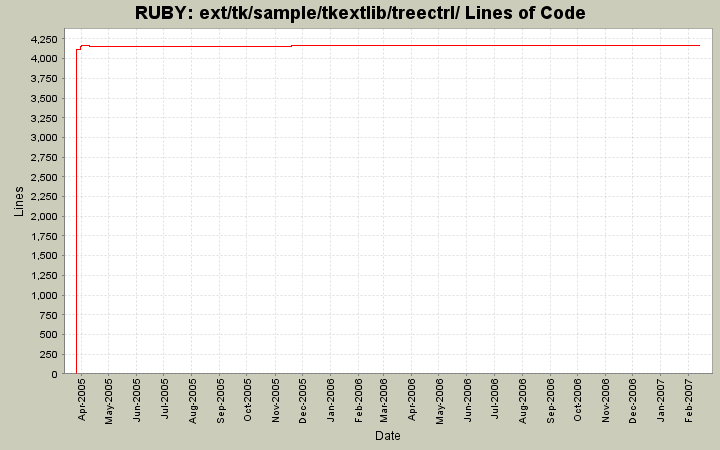The height and width of the screenshot is (450, 720).
Task: Click the 1,750 y-axis value
Action: point(44,236)
